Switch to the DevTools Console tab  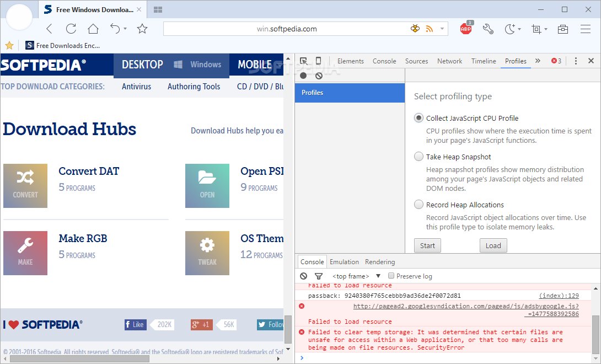point(384,61)
